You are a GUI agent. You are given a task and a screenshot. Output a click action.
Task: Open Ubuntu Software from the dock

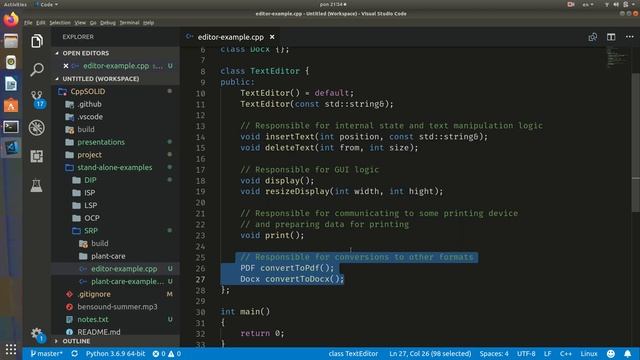tap(11, 105)
